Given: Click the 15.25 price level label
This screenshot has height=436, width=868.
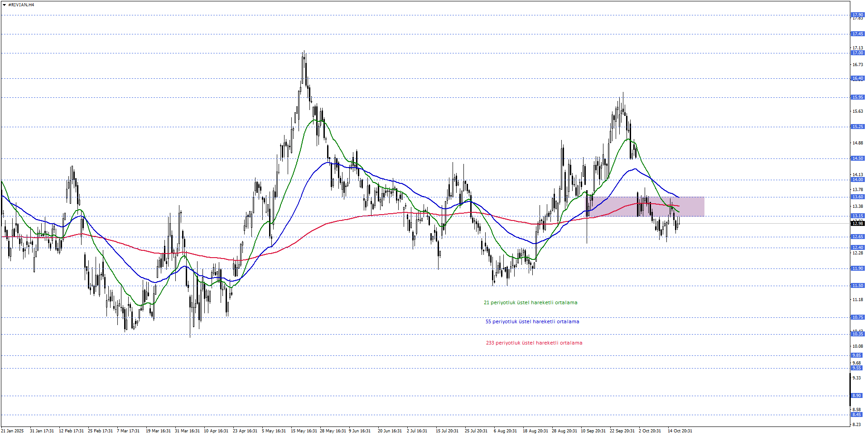Looking at the screenshot, I should (857, 127).
